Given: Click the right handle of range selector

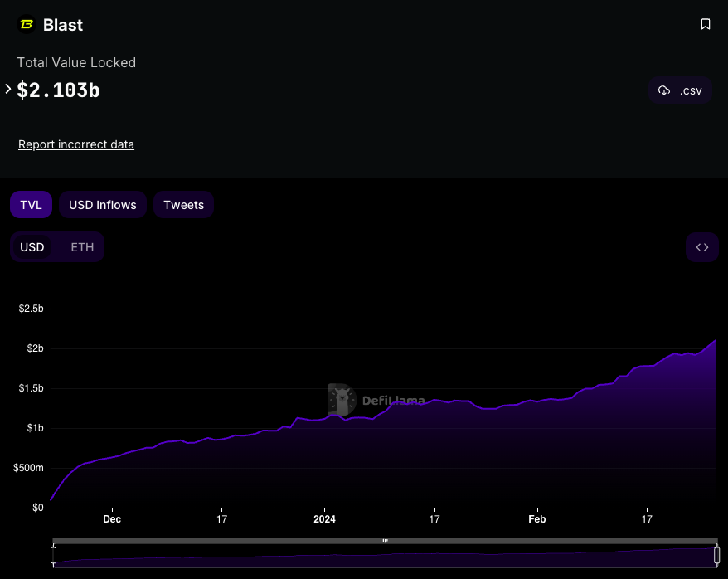Looking at the screenshot, I should point(716,554).
